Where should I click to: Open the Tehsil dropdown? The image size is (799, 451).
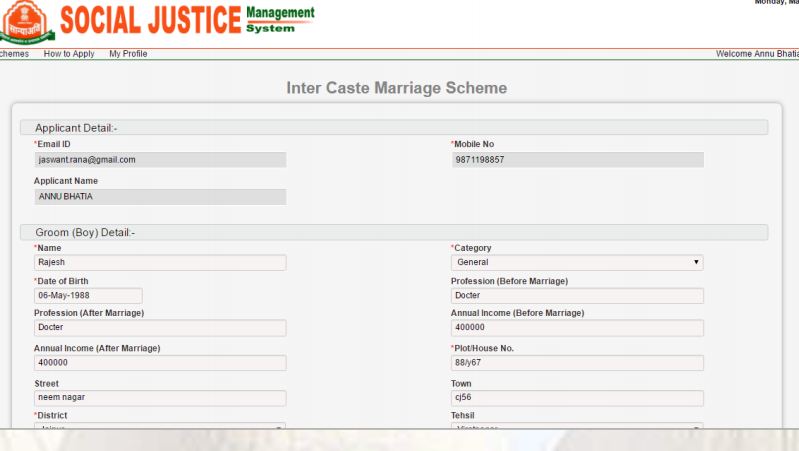(577, 427)
